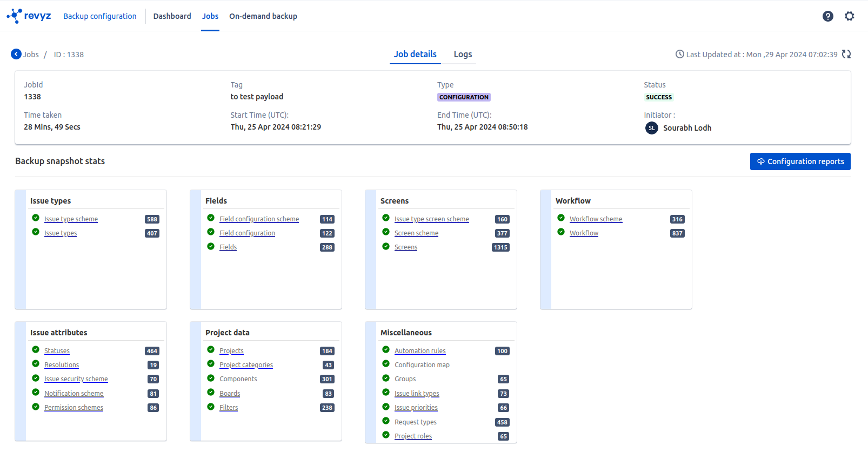Viewport: 868px width, 466px height.
Task: Click the back arrow beside Jobs
Action: [16, 54]
